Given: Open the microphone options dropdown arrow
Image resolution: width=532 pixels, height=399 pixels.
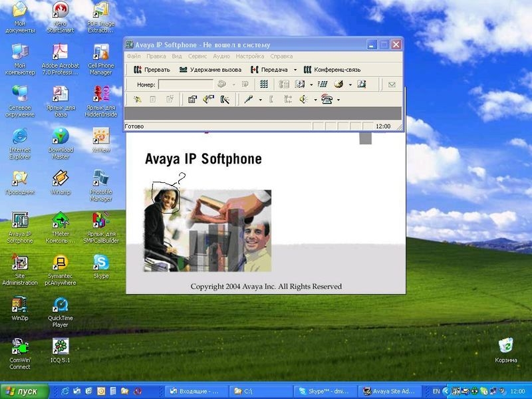Looking at the screenshot, I should [259, 100].
